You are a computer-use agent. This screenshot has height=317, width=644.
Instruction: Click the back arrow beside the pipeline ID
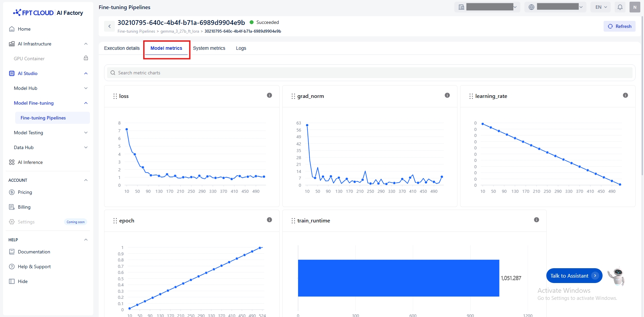(x=109, y=26)
